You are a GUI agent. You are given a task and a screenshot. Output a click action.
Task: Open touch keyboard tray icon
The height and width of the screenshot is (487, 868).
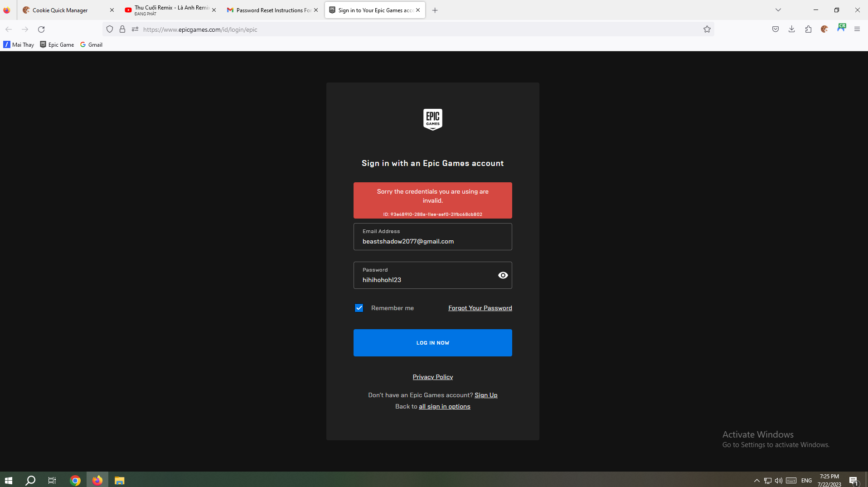pyautogui.click(x=791, y=481)
